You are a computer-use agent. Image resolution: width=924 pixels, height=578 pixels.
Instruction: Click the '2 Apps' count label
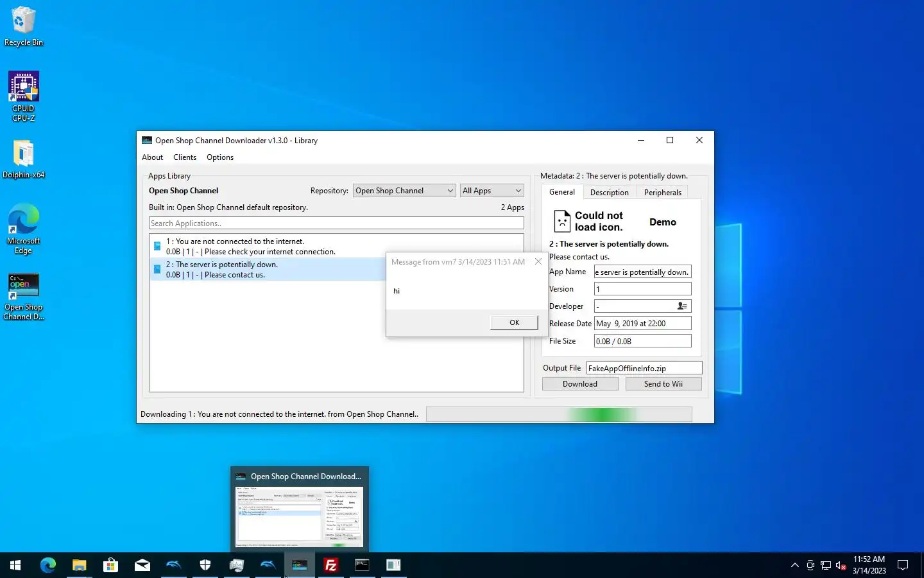coord(513,207)
